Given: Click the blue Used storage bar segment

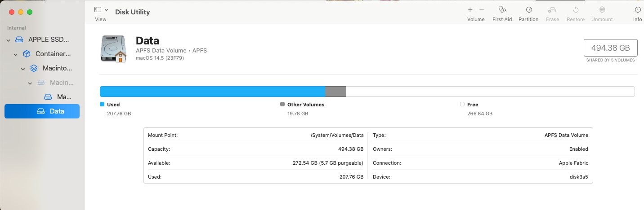Looking at the screenshot, I should point(212,92).
